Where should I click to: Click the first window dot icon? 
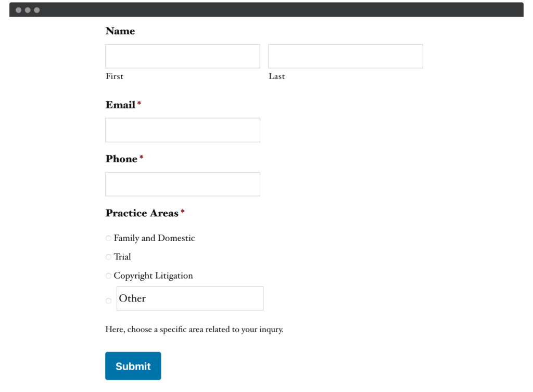(19, 9)
